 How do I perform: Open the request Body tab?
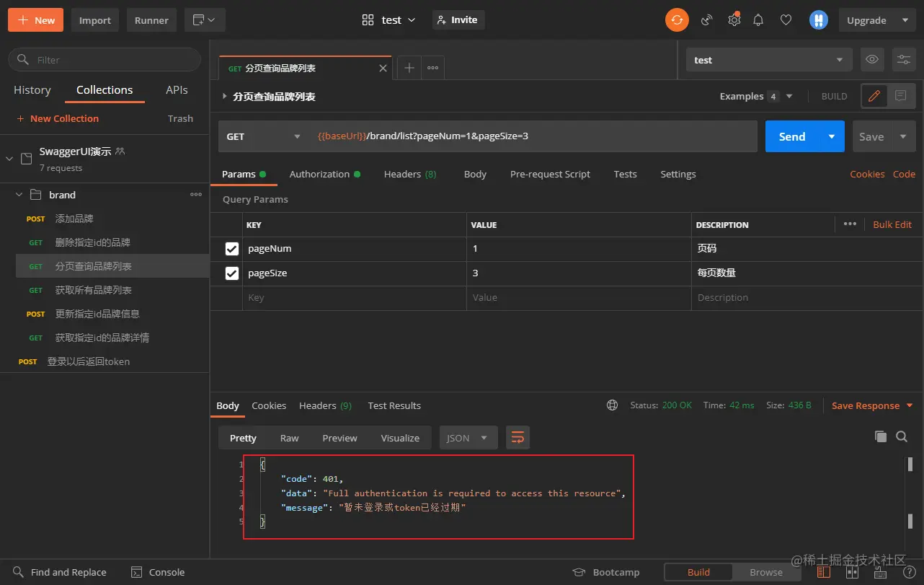tap(475, 174)
